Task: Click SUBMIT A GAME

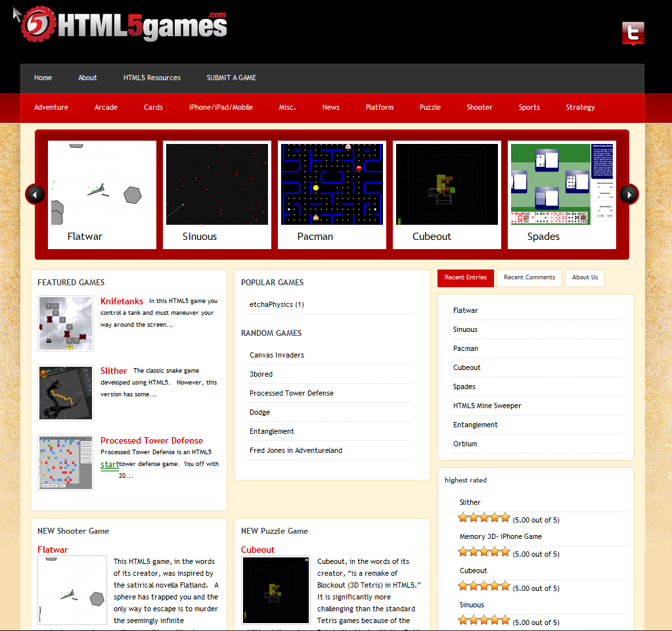Action: click(x=231, y=78)
